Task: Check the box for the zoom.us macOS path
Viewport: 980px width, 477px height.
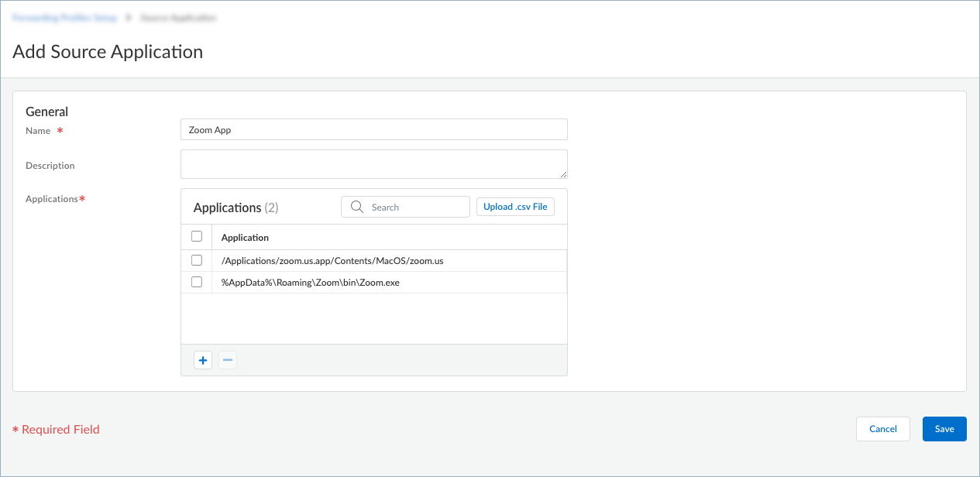Action: point(197,261)
